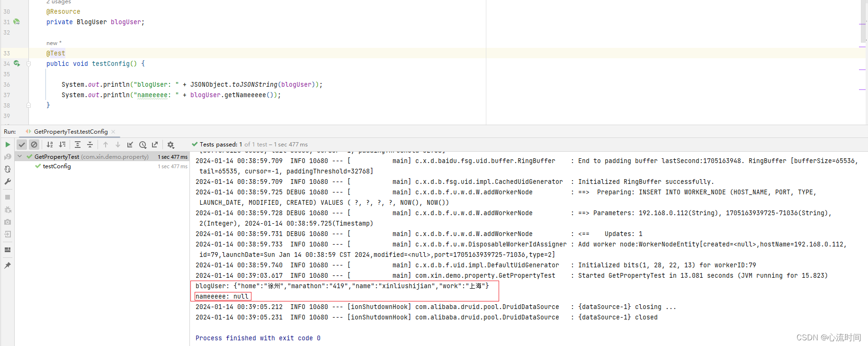Click the bean gutter icon on line 31
This screenshot has height=346, width=868.
[x=17, y=22]
